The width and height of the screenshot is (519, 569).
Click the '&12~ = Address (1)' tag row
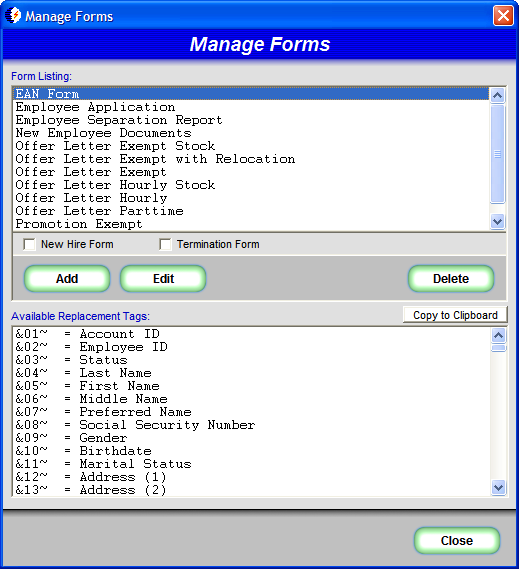click(252, 477)
